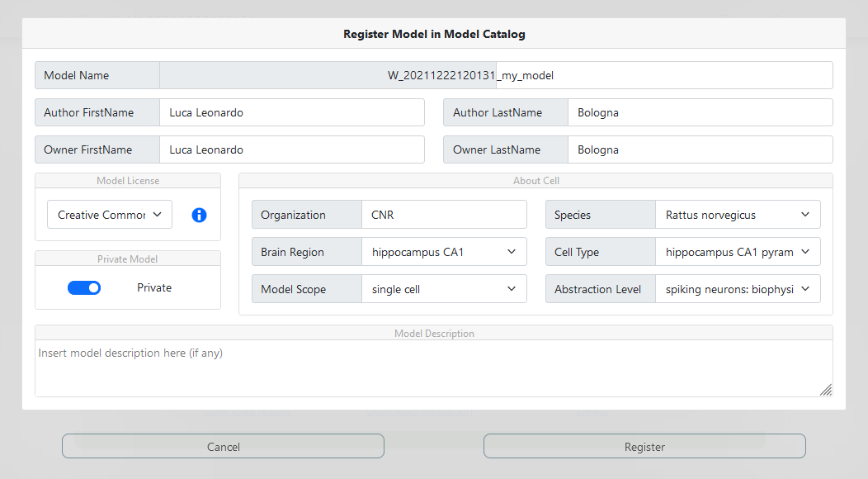Viewport: 868px width, 479px height.
Task: Expand the Brain Region dropdown
Action: pyautogui.click(x=444, y=252)
